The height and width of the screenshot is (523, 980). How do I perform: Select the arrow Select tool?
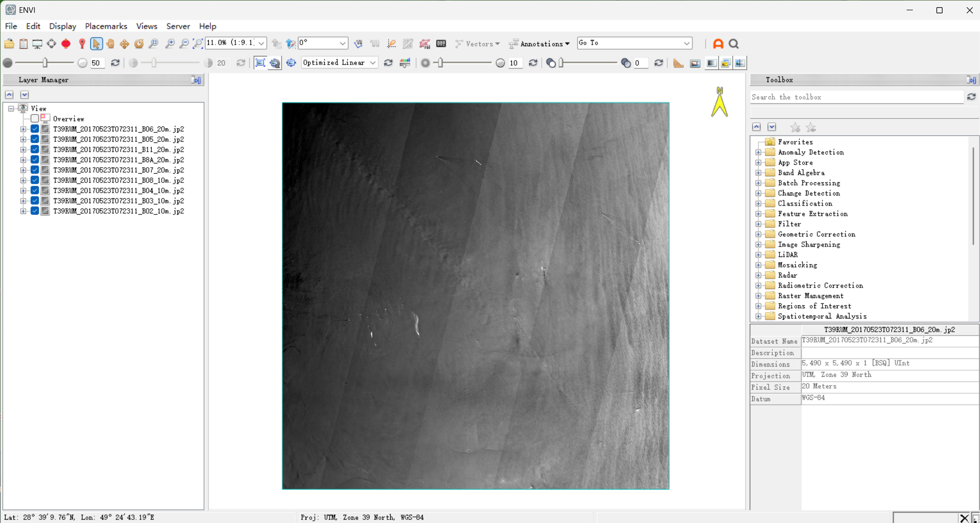tap(96, 44)
